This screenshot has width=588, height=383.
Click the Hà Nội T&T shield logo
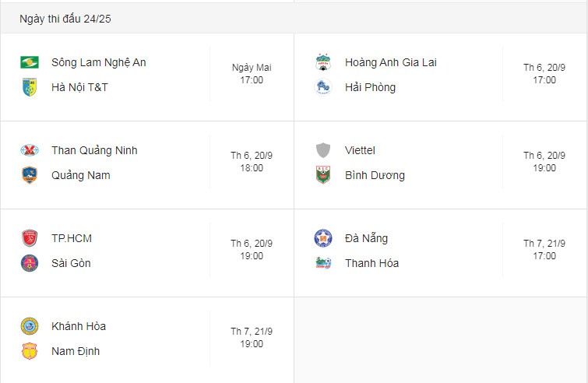pos(30,87)
